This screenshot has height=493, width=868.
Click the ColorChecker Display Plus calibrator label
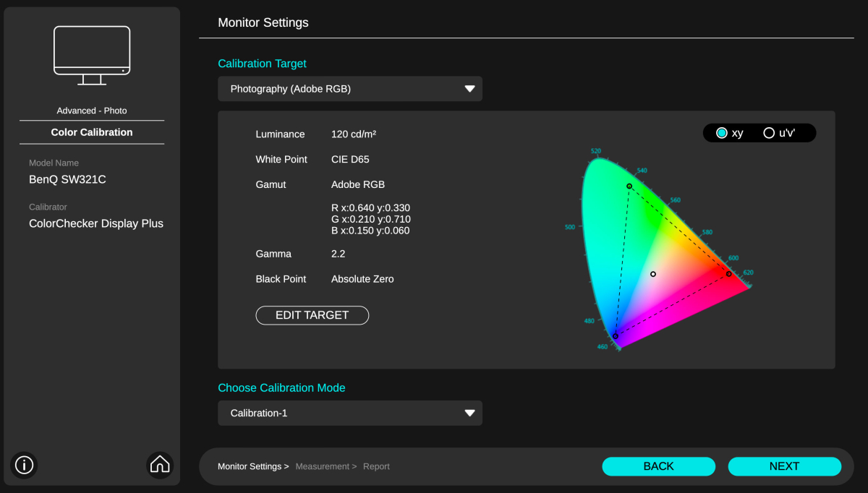tap(96, 223)
